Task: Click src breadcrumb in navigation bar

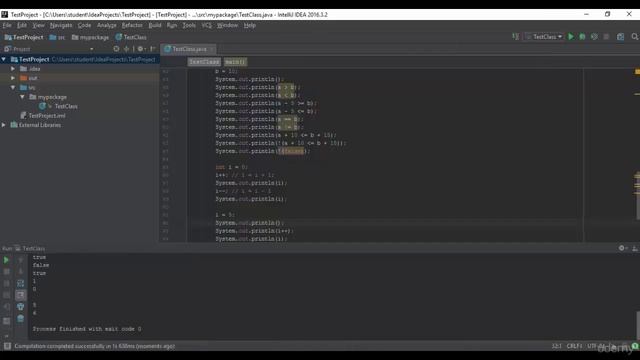Action: pyautogui.click(x=57, y=37)
